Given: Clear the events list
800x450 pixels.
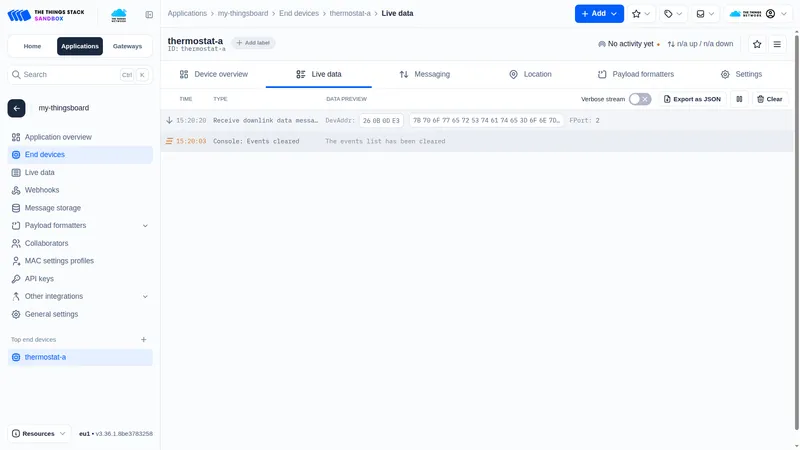Looking at the screenshot, I should click(x=770, y=99).
